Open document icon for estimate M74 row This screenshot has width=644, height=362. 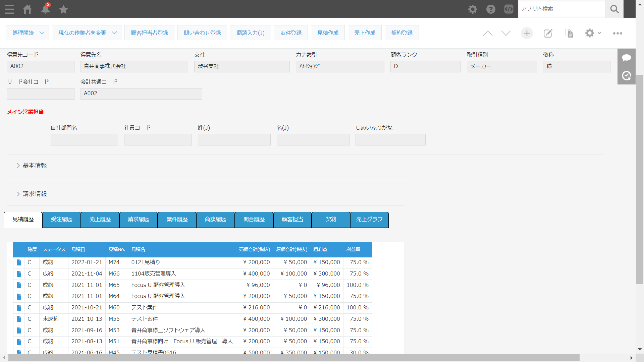click(x=19, y=262)
